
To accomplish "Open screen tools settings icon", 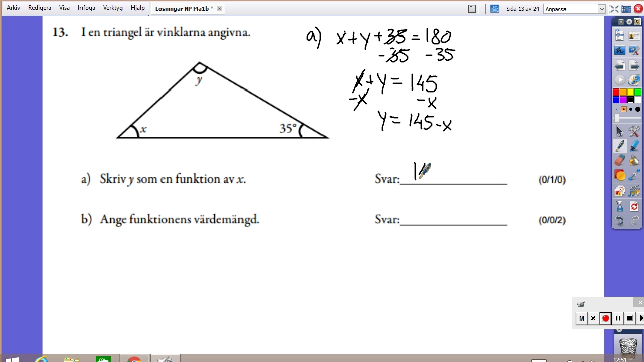I will pyautogui.click(x=634, y=50).
